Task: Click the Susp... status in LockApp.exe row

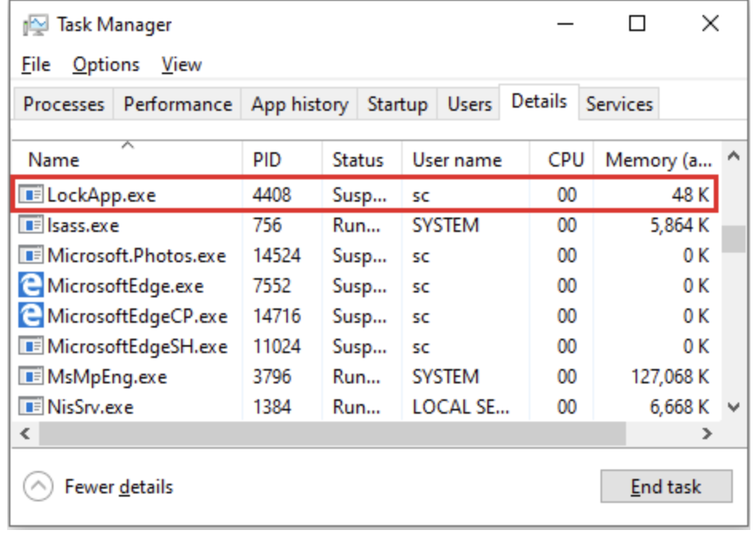Action: pyautogui.click(x=360, y=196)
